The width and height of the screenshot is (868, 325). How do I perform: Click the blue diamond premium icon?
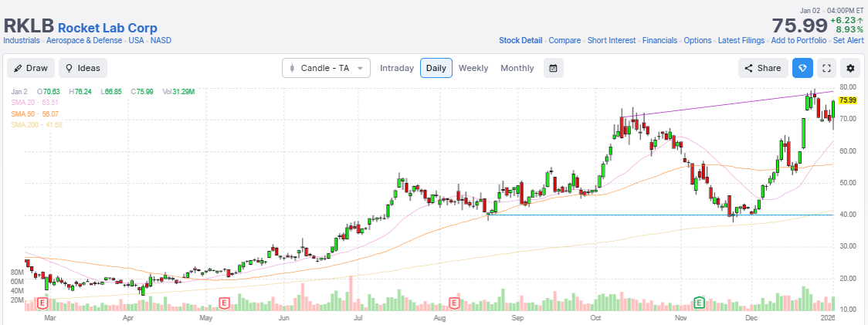(x=802, y=68)
